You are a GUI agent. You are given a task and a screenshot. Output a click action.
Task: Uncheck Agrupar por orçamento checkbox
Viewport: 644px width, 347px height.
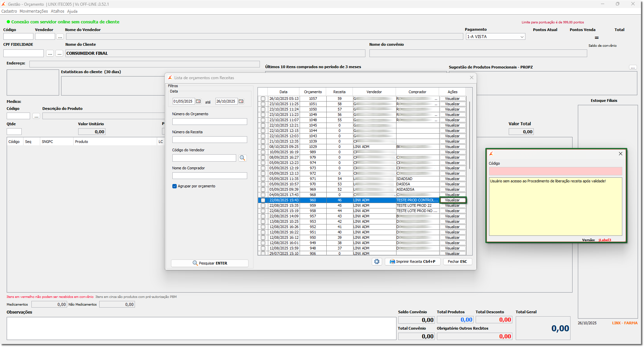pos(174,186)
